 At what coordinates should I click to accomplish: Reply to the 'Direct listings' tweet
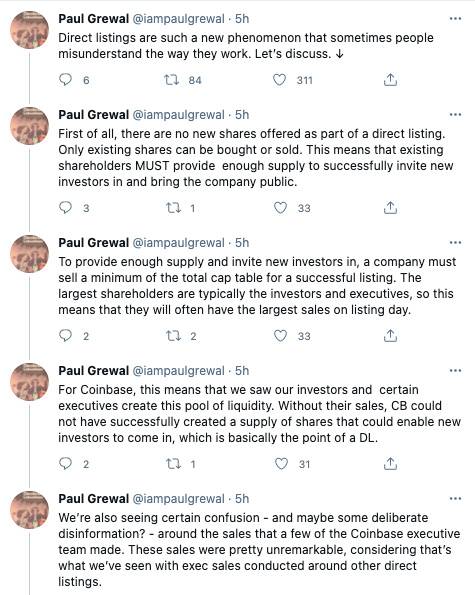pyautogui.click(x=66, y=80)
